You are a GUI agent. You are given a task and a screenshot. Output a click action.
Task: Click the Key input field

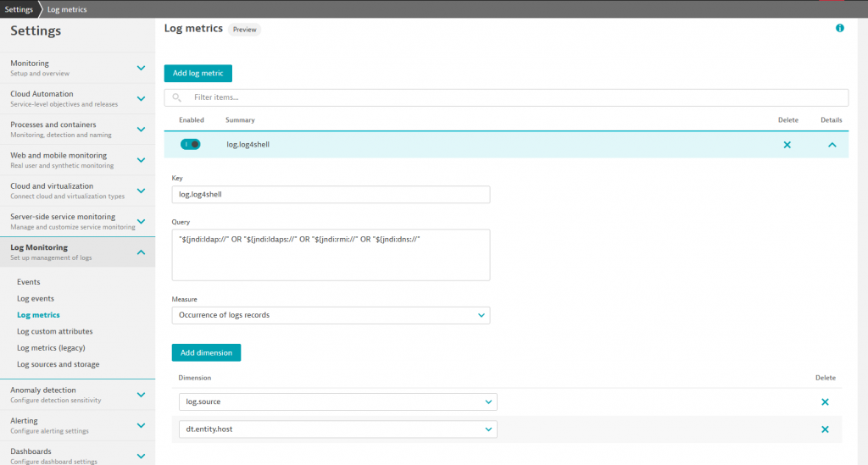331,195
